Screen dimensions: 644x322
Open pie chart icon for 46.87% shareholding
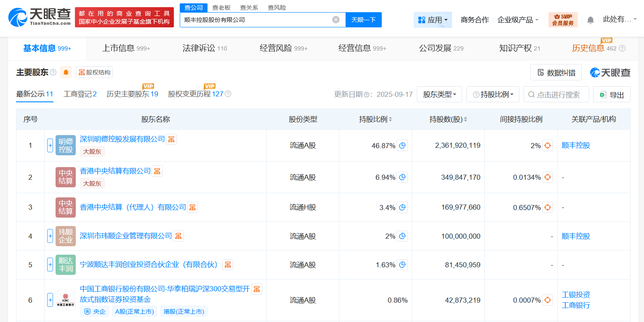point(402,146)
